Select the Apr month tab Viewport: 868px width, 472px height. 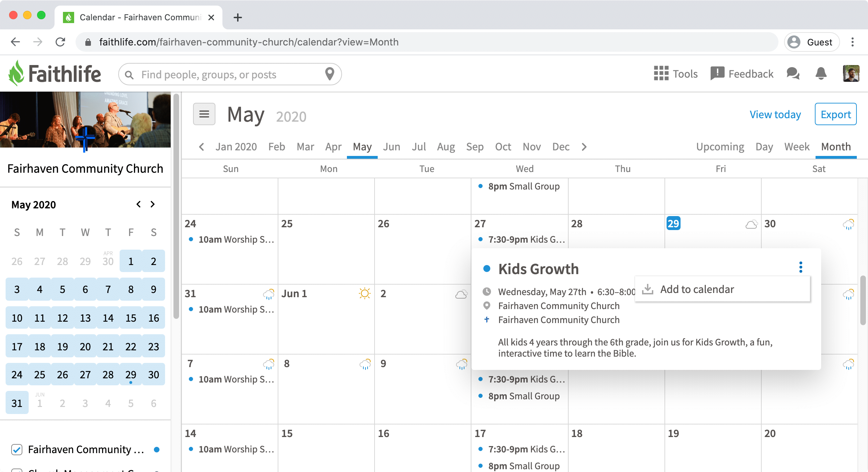coord(333,147)
